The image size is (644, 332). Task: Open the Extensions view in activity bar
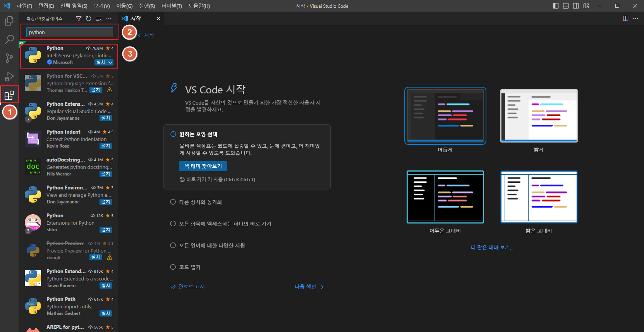coord(9,95)
